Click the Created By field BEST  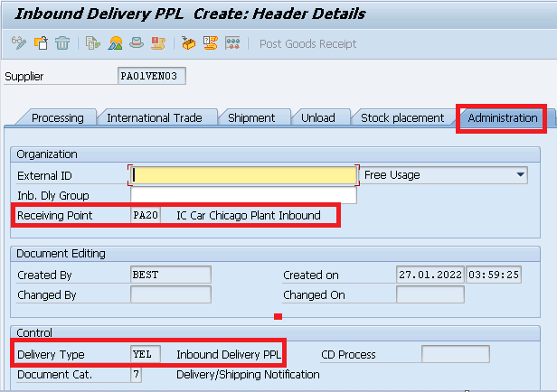coord(171,275)
